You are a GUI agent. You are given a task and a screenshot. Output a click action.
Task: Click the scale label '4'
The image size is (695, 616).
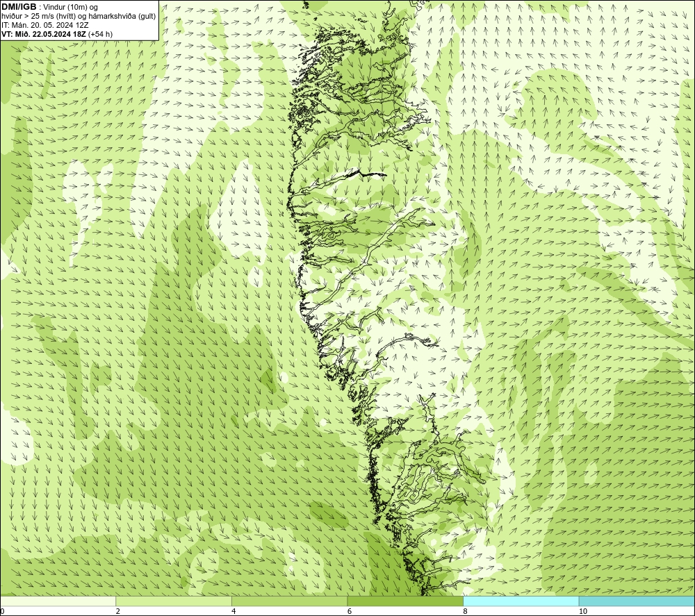(234, 611)
